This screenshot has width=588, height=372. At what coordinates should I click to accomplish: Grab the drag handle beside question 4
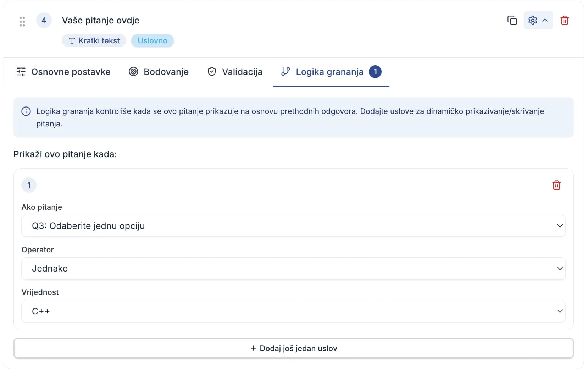[x=22, y=21]
